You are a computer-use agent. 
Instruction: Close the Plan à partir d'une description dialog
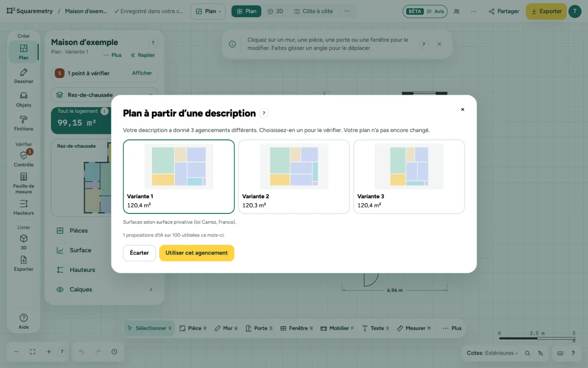pyautogui.click(x=463, y=109)
